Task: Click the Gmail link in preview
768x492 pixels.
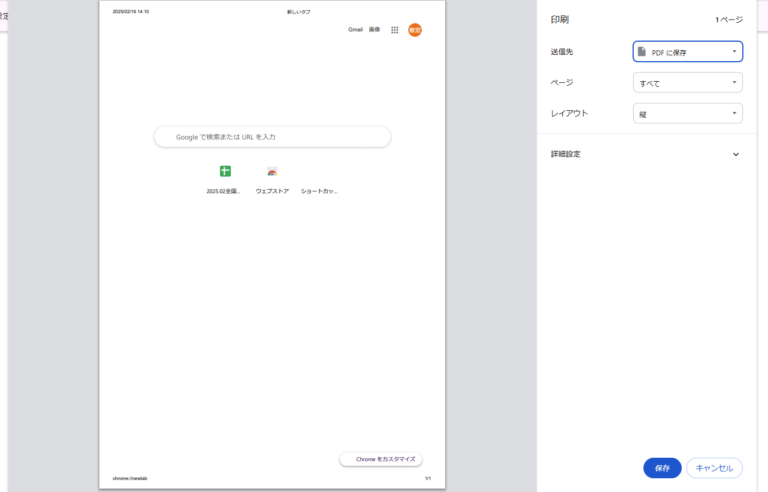Action: 355,30
